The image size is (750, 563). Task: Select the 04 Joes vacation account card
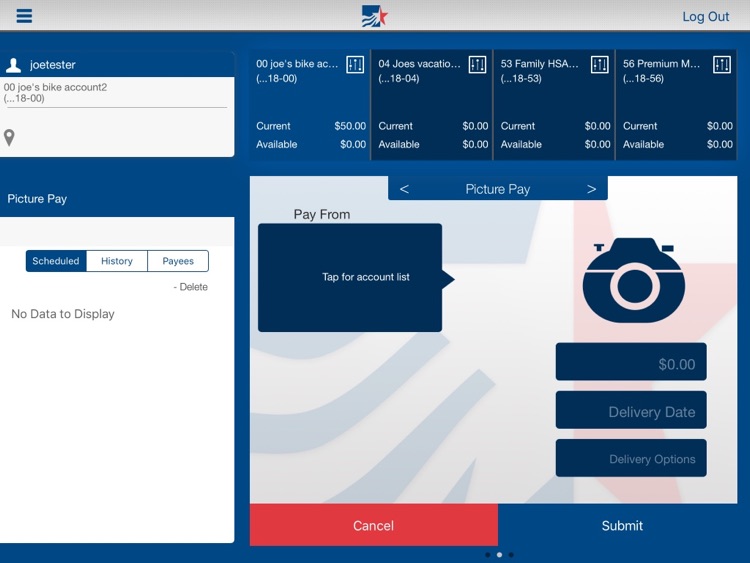432,105
